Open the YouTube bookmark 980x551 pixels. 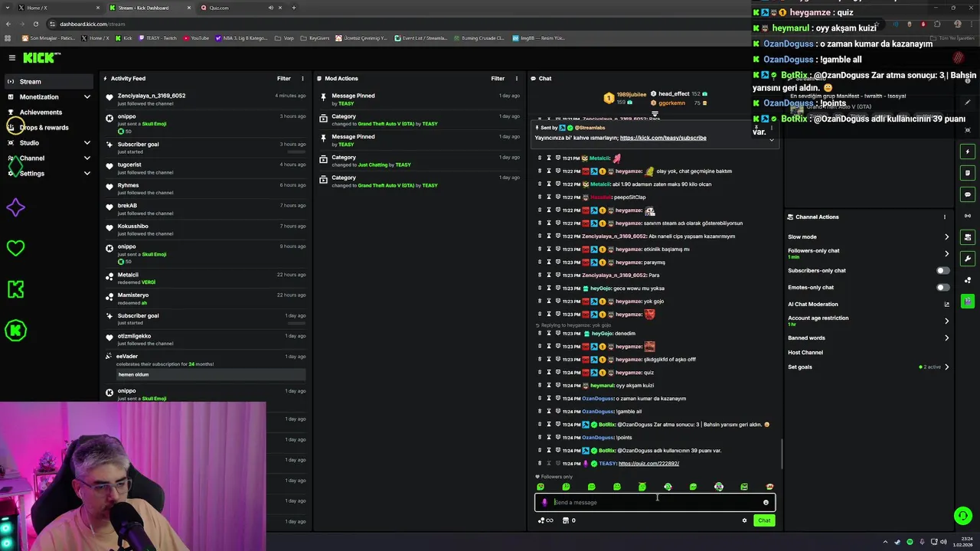[196, 37]
